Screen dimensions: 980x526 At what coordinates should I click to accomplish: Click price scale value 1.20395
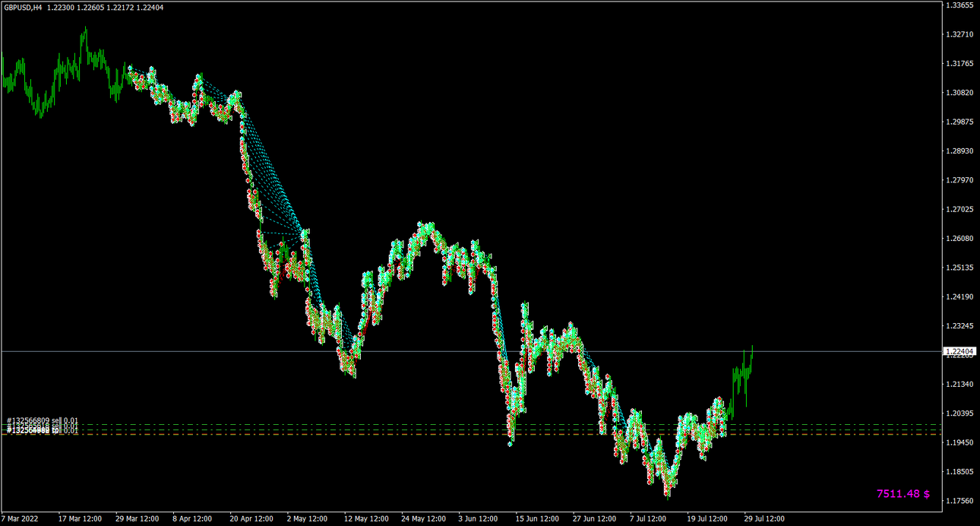(959, 414)
